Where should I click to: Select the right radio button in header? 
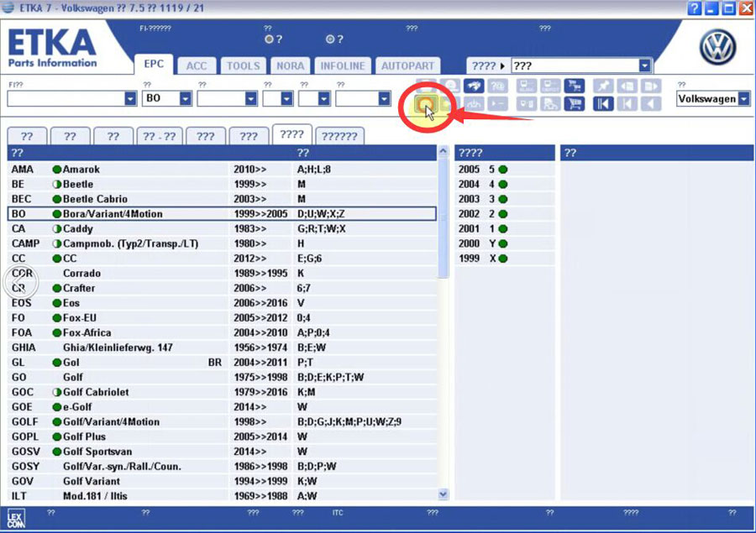(x=330, y=39)
